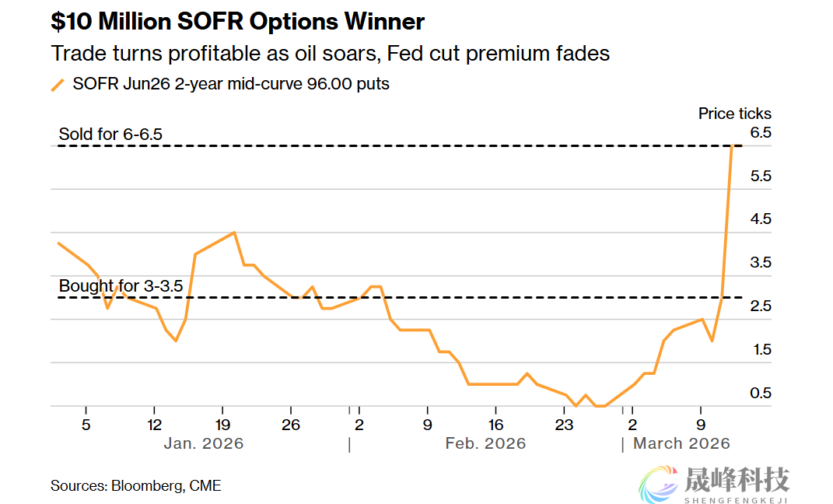This screenshot has height=504, width=833.
Task: Select the 'March 2026' month label
Action: [x=681, y=443]
